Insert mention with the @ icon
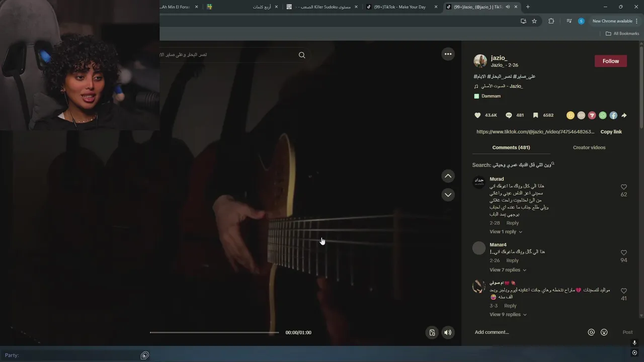The image size is (644, 362). pos(591,332)
